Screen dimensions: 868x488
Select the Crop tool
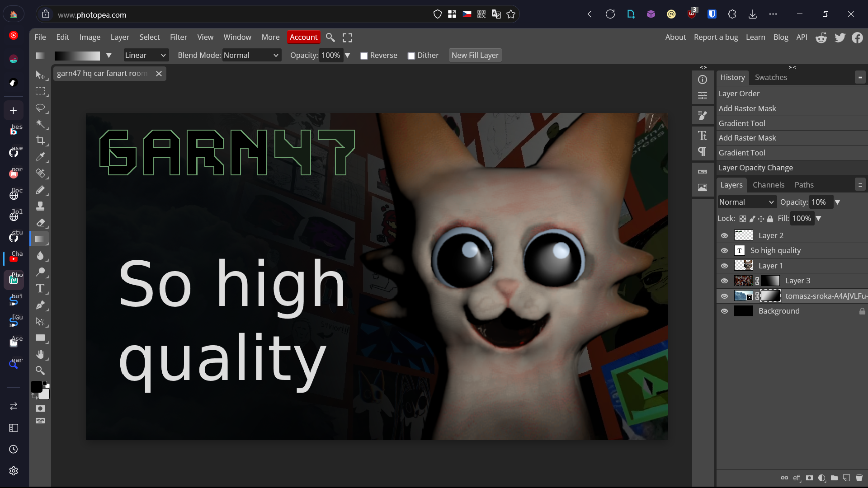coord(40,141)
